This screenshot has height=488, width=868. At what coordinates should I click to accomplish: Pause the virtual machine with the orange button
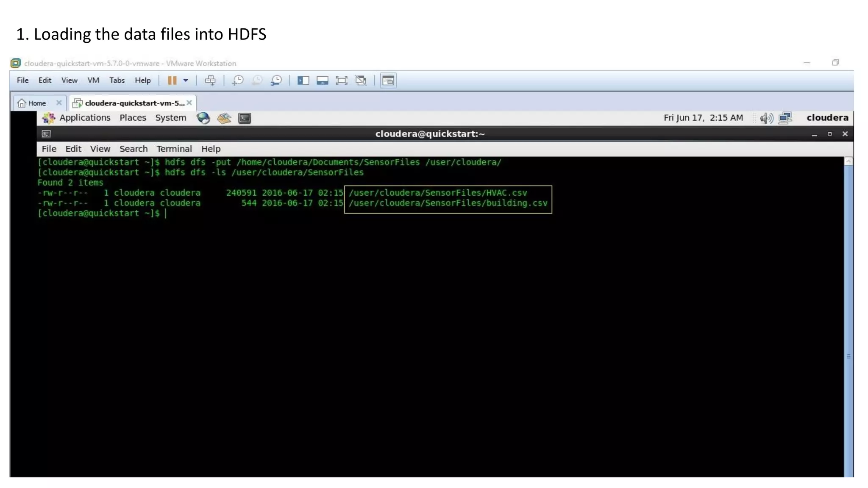pyautogui.click(x=172, y=80)
